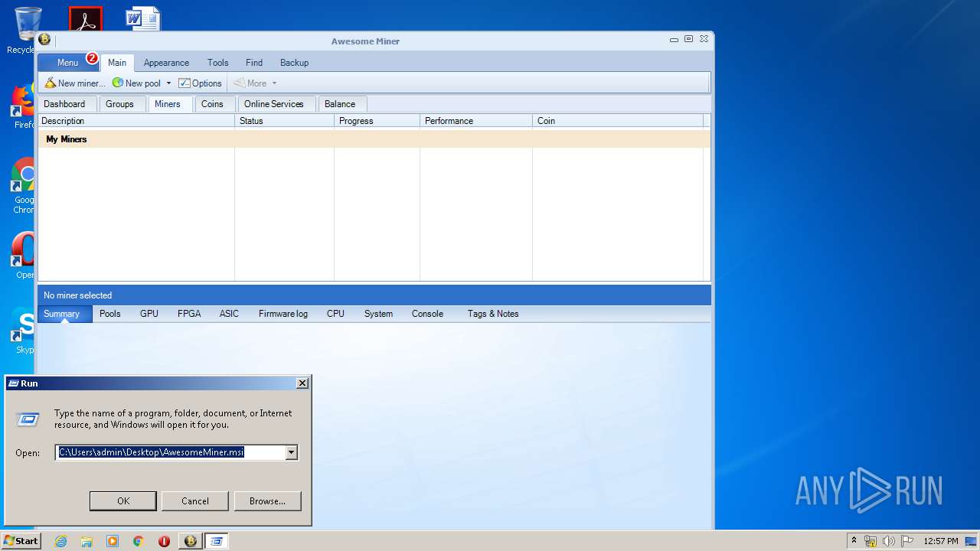Click the network tray icon
Viewport: 980px width, 551px height.
click(871, 541)
